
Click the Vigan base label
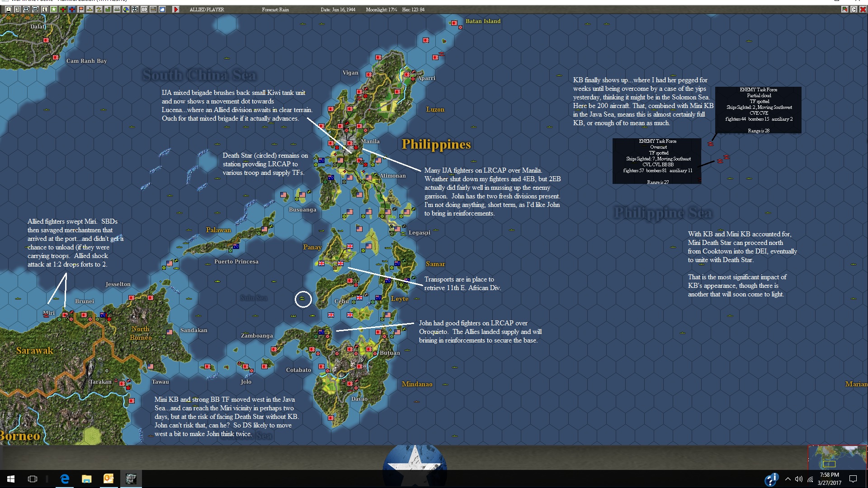(350, 73)
